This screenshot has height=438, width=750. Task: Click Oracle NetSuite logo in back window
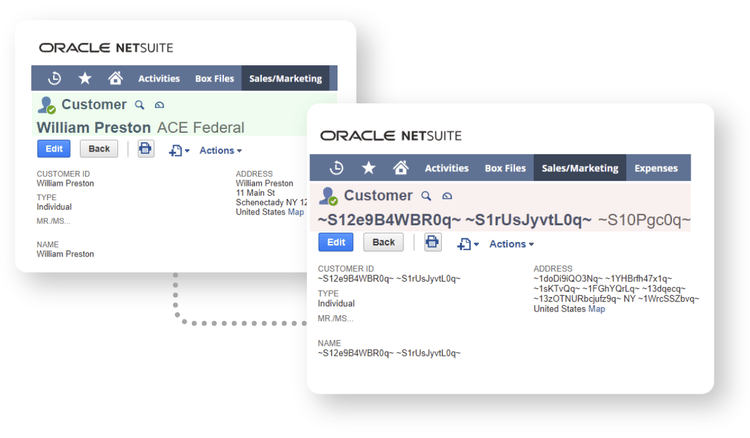(106, 48)
